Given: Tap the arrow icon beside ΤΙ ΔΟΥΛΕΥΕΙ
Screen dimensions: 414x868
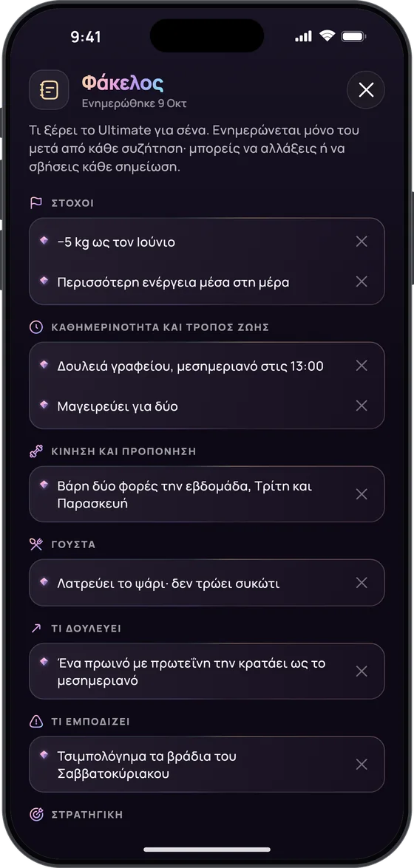Looking at the screenshot, I should tap(36, 629).
